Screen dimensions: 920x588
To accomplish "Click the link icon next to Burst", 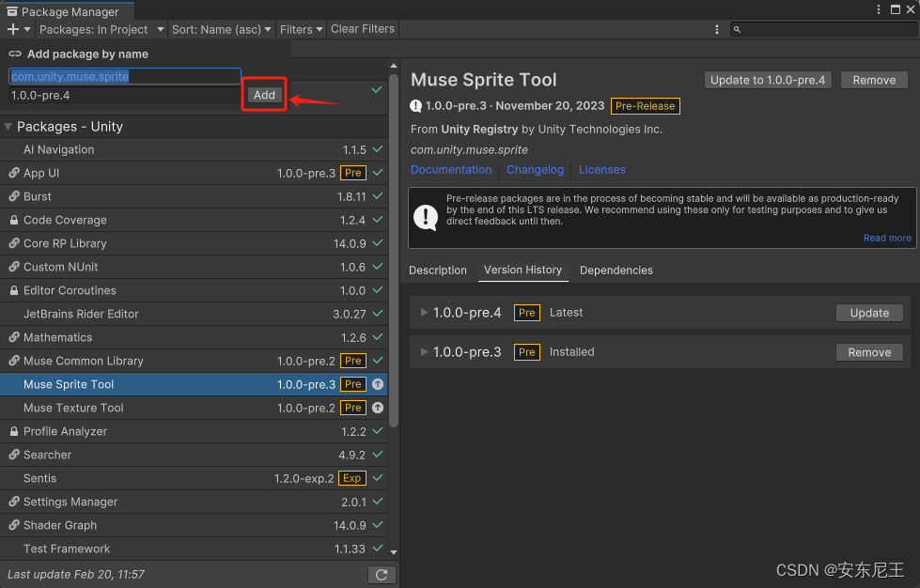I will coord(14,196).
